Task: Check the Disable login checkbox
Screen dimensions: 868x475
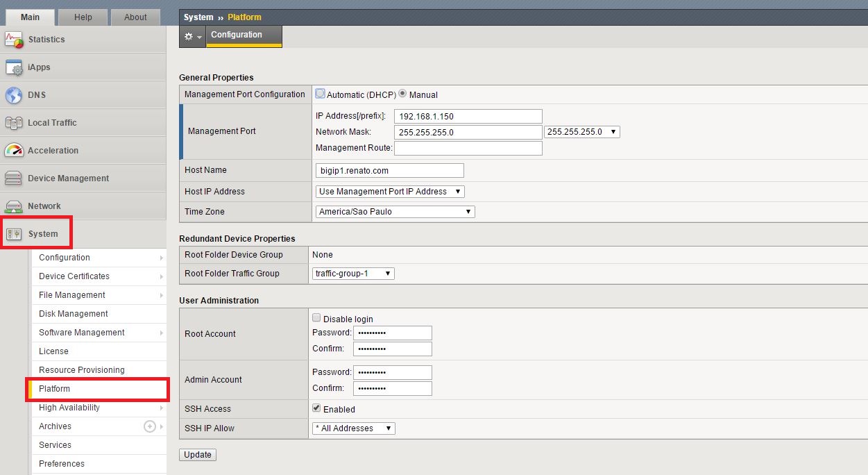Action: pos(316,318)
